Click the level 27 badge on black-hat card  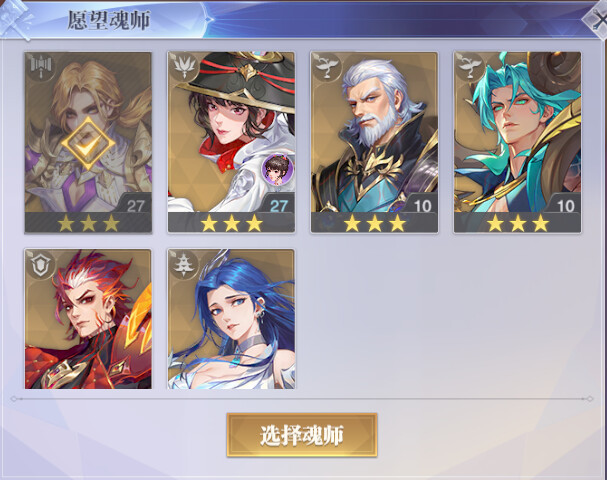278,205
